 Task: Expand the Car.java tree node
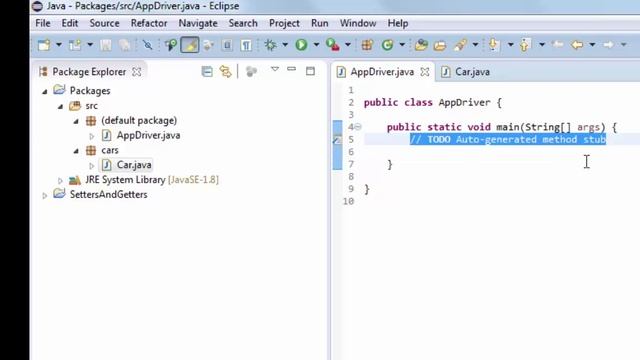(x=92, y=166)
